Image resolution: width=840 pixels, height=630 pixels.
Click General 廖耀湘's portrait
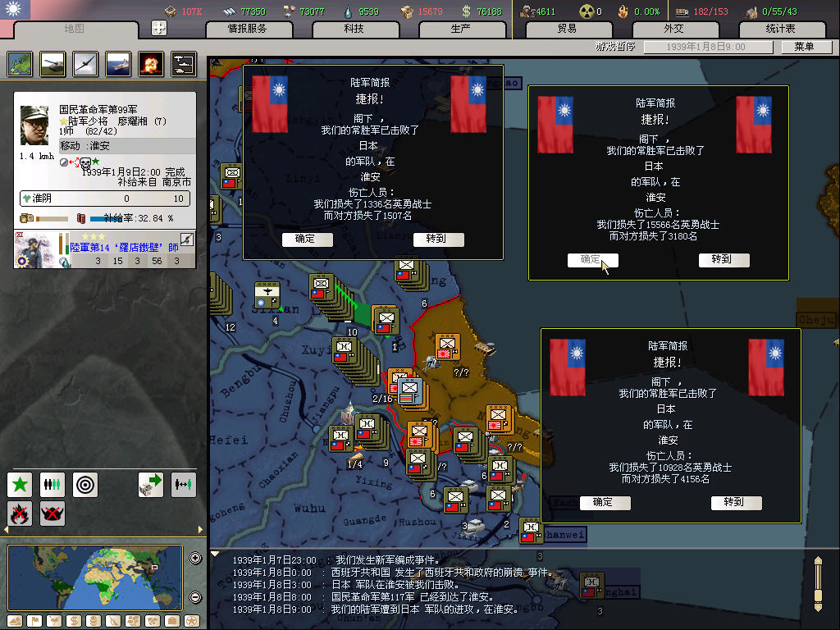point(34,126)
